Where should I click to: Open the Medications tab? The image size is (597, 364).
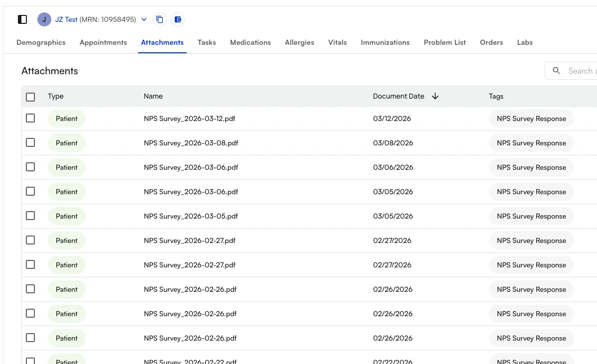(250, 42)
